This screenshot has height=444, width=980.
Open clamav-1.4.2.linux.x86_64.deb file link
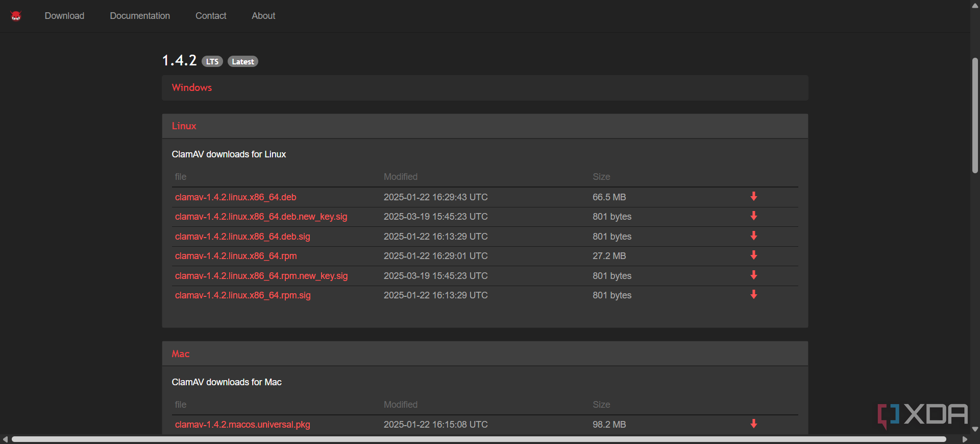235,197
